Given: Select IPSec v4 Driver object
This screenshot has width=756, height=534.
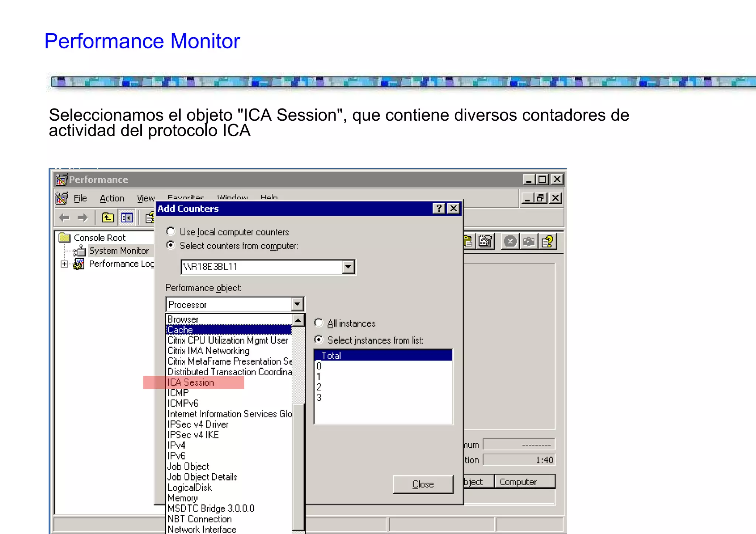Looking at the screenshot, I should pyautogui.click(x=229, y=424).
